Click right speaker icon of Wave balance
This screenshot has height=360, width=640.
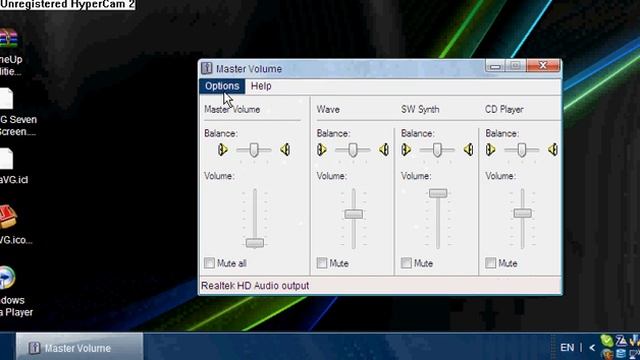pos(384,150)
